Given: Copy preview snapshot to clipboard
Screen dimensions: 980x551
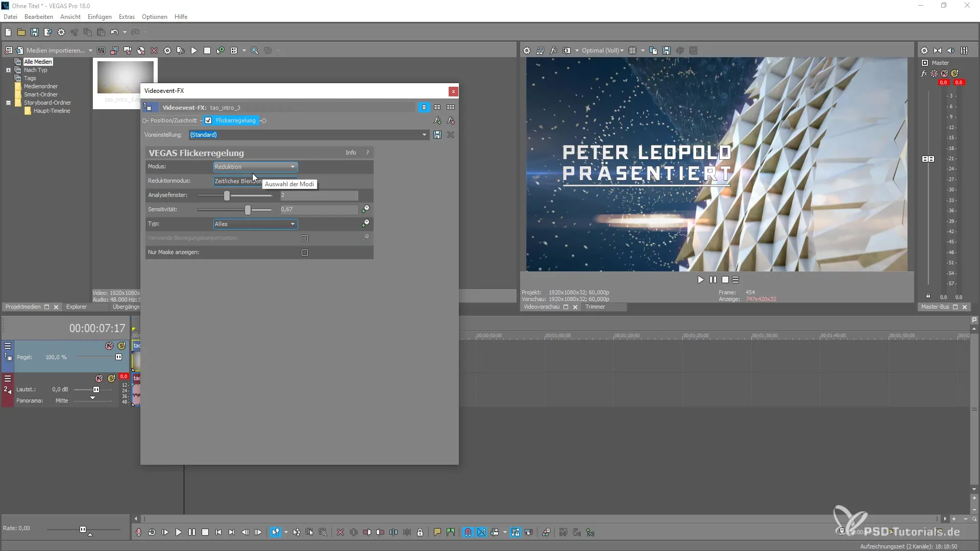Looking at the screenshot, I should pyautogui.click(x=653, y=51).
